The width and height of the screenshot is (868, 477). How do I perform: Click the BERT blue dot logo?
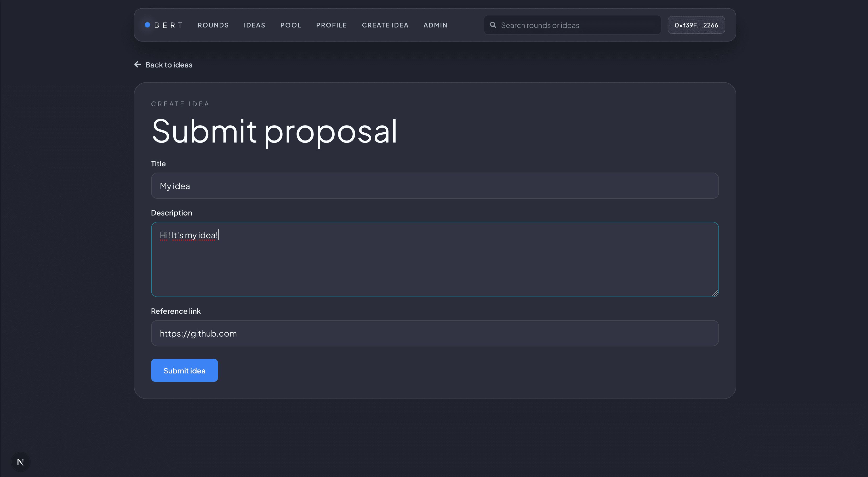[147, 25]
